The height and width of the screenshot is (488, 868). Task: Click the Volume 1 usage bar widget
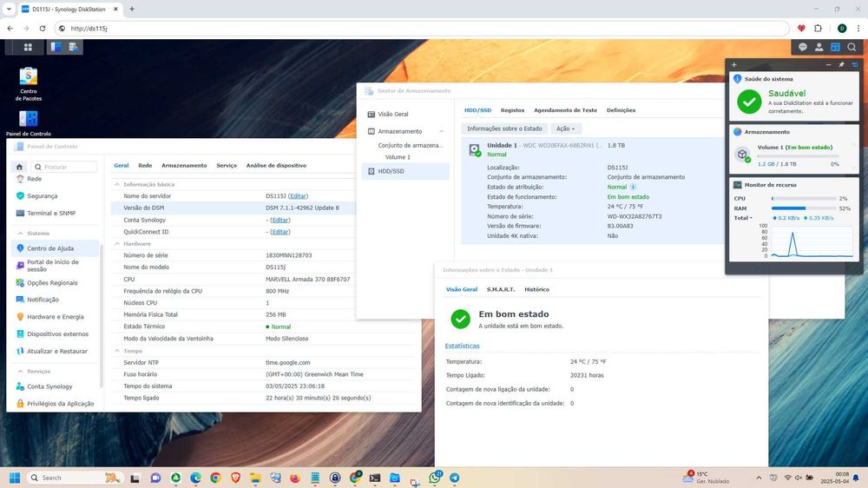(x=798, y=156)
